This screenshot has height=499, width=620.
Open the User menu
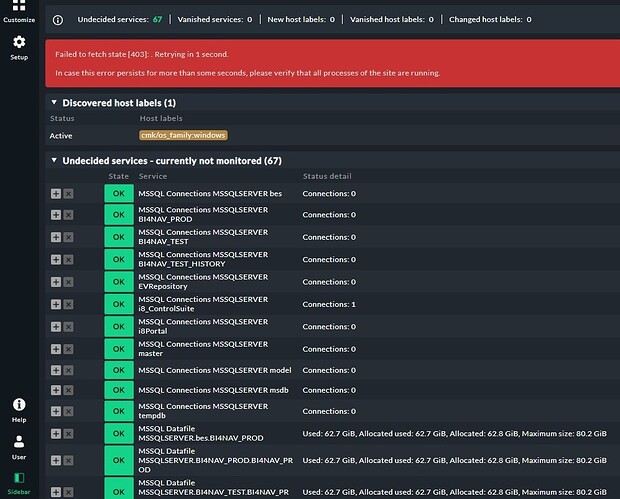(18, 446)
